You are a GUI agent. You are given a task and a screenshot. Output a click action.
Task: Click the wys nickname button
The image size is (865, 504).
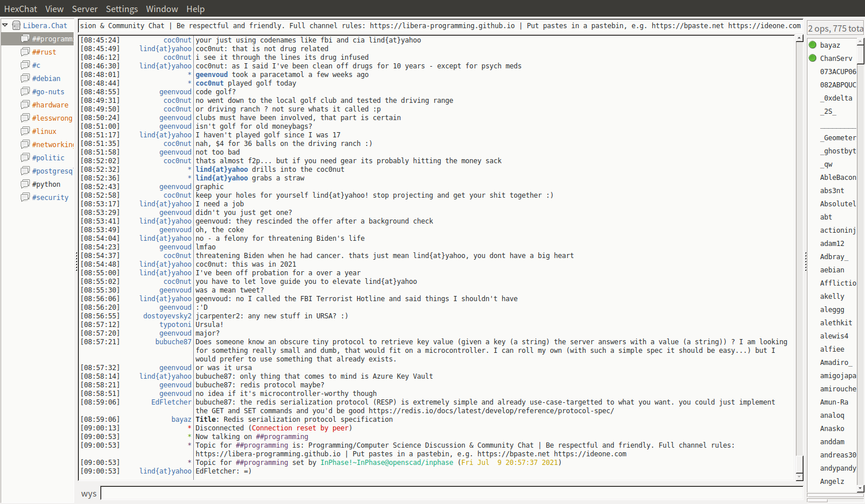[89, 494]
